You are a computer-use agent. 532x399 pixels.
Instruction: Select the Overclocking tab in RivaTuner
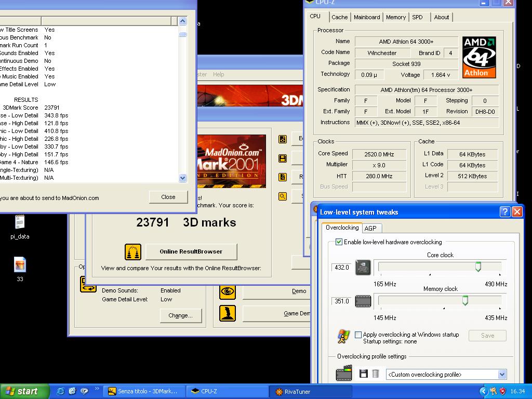[342, 228]
